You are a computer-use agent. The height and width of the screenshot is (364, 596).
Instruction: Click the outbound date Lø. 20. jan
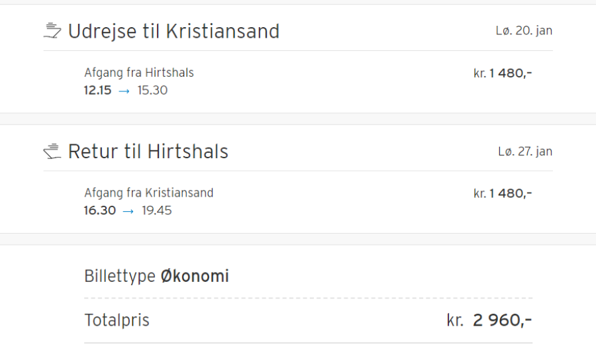point(524,31)
